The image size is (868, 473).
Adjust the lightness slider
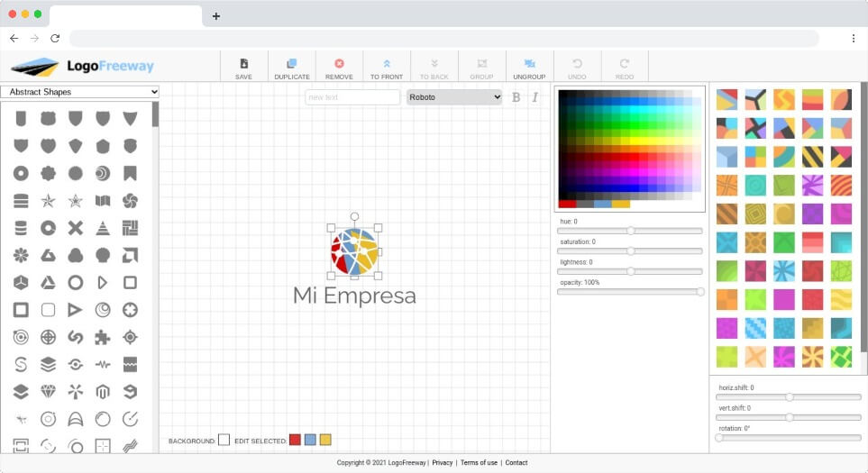point(630,271)
